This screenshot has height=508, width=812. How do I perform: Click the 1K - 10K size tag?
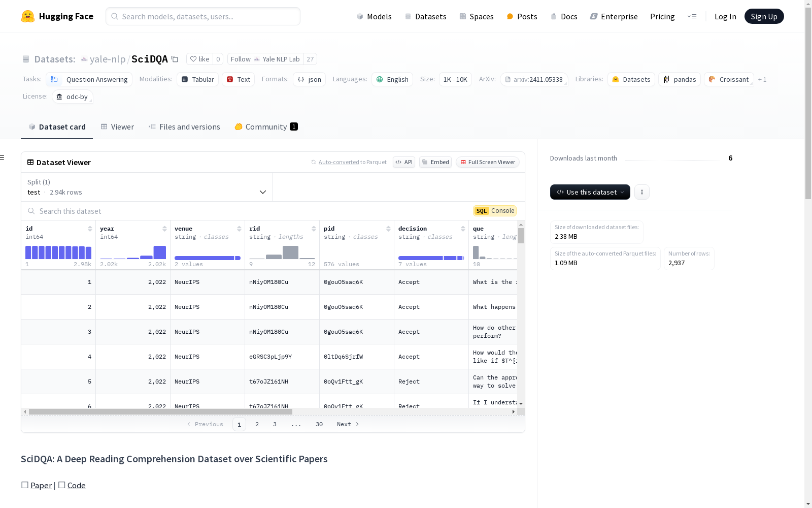455,79
